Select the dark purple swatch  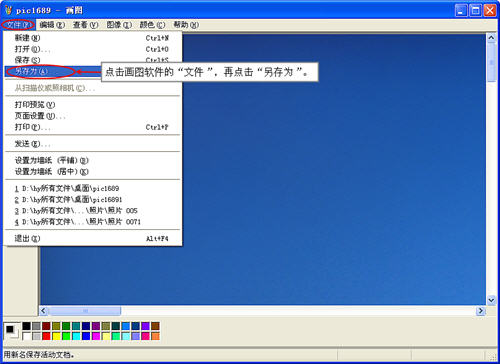pyautogui.click(x=96, y=326)
